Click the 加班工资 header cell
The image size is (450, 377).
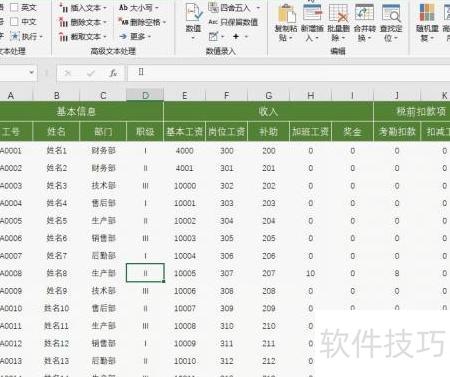tap(310, 132)
